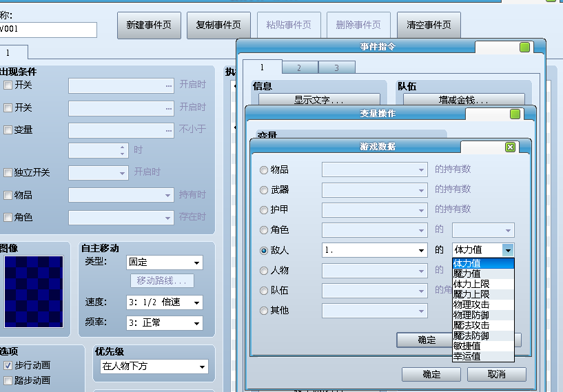Open the 角色 condition dropdown
Image resolution: width=563 pixels, height=392 pixels.
click(121, 218)
